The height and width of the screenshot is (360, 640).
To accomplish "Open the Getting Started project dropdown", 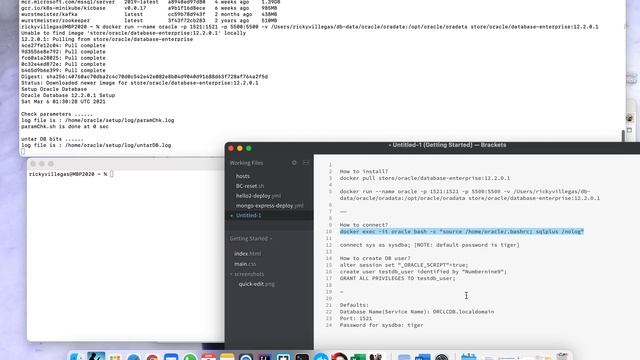I will [x=251, y=238].
